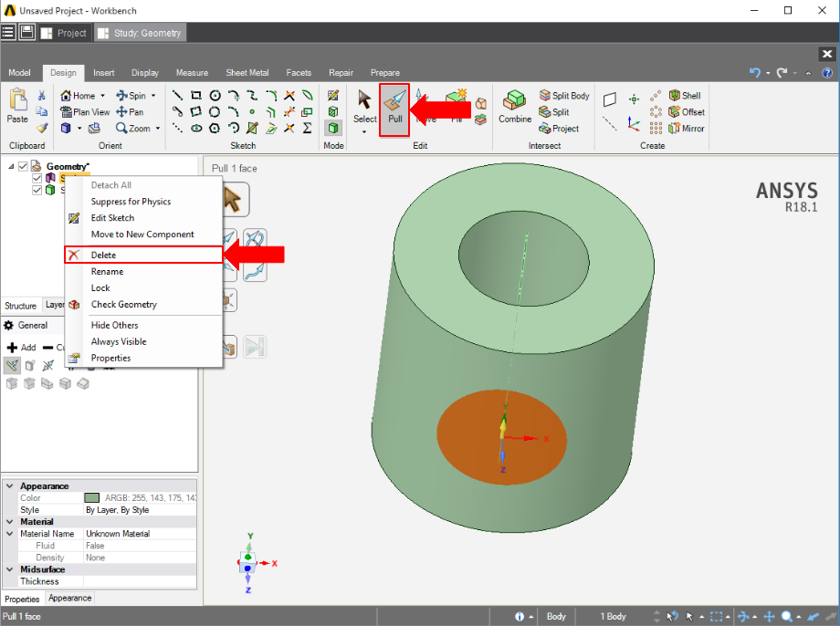Screen dimensions: 840x626
Task: Toggle checkbox of the first tree child
Action: (x=37, y=178)
